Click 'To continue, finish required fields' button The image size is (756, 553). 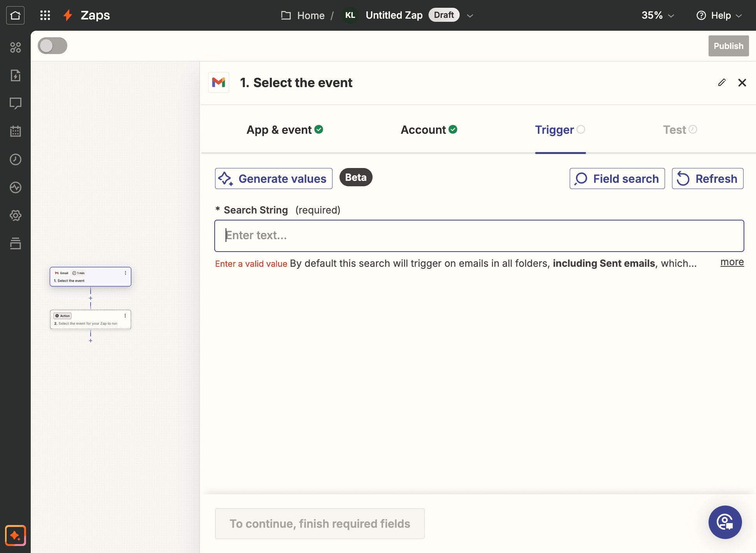click(x=320, y=523)
